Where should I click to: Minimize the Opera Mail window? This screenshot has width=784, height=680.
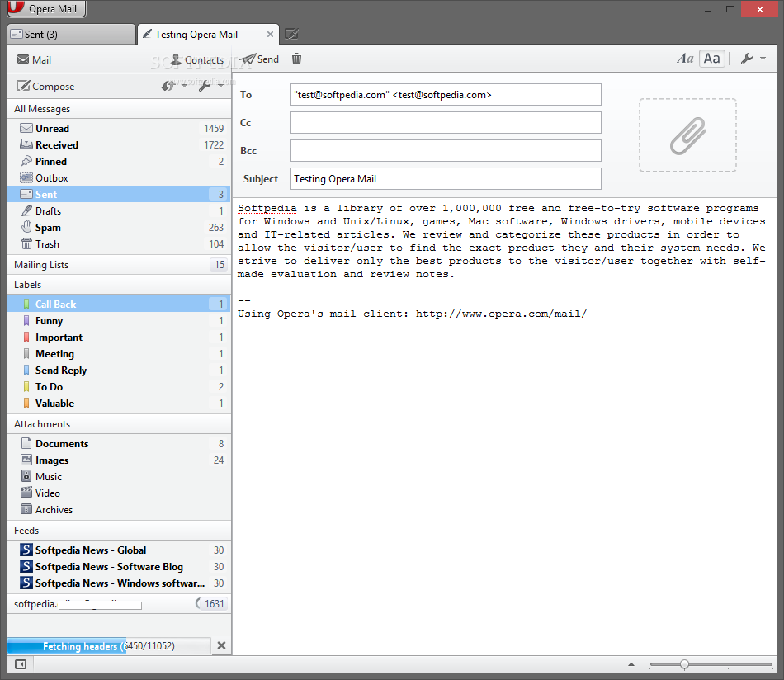708,10
